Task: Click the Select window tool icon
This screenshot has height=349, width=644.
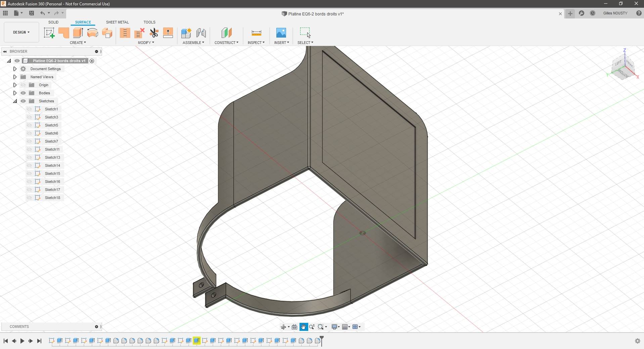Action: click(x=305, y=33)
